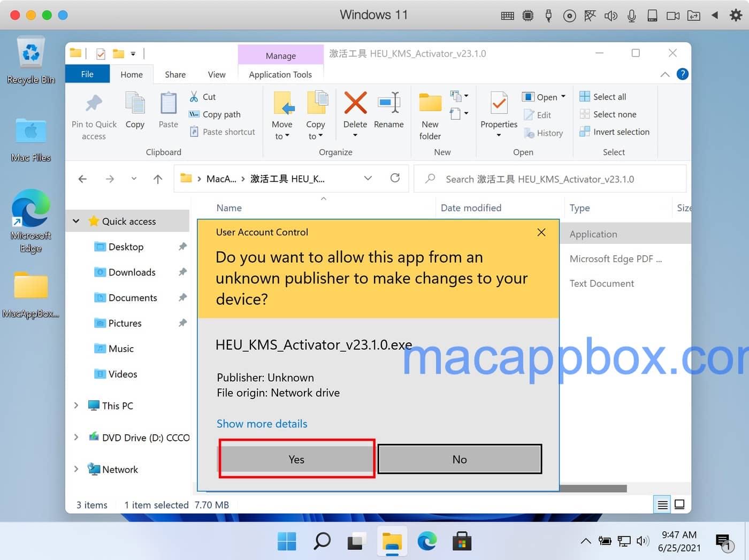Click Invert selection
Viewport: 749px width, 560px height.
click(615, 132)
